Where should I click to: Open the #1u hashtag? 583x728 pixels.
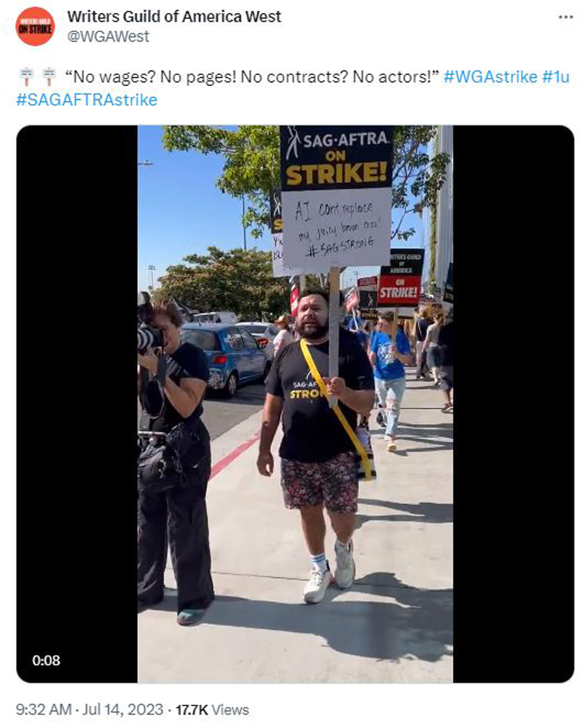point(555,77)
